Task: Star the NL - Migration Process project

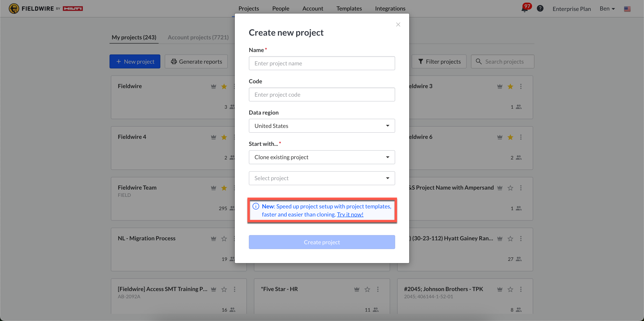Action: tap(224, 239)
